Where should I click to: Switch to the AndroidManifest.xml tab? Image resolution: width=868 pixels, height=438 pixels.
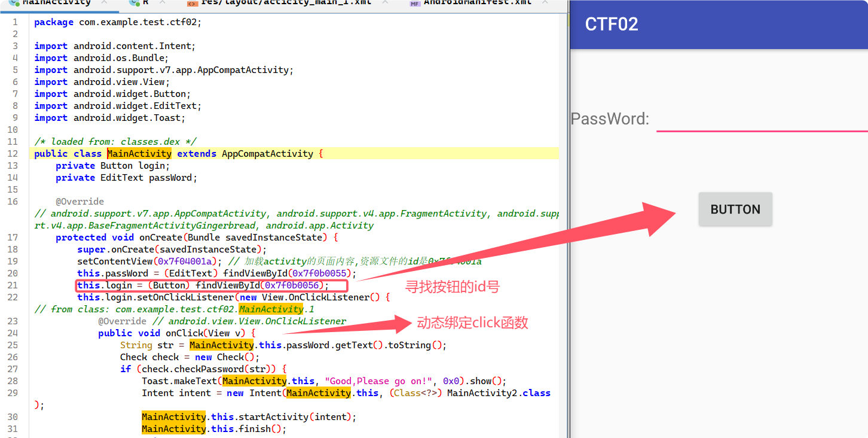click(x=478, y=3)
